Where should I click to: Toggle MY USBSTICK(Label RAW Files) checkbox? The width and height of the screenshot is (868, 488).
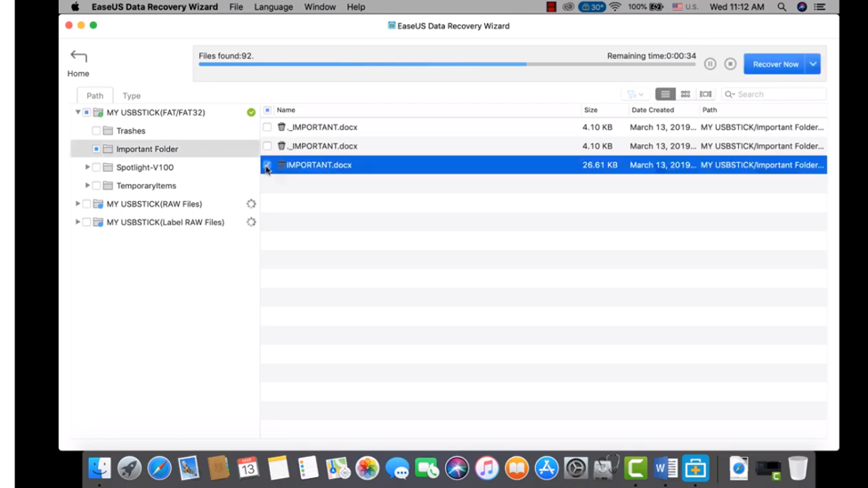tap(87, 222)
